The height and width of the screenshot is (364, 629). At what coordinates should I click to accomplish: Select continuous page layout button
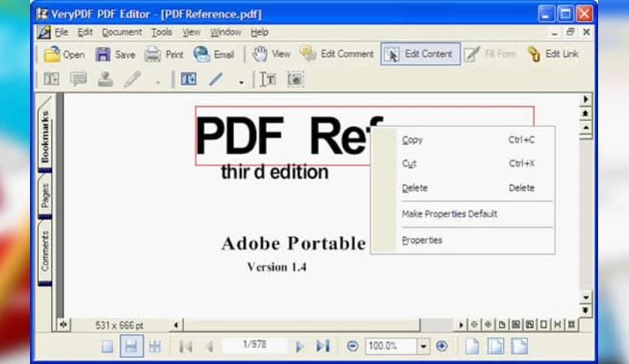tap(132, 346)
